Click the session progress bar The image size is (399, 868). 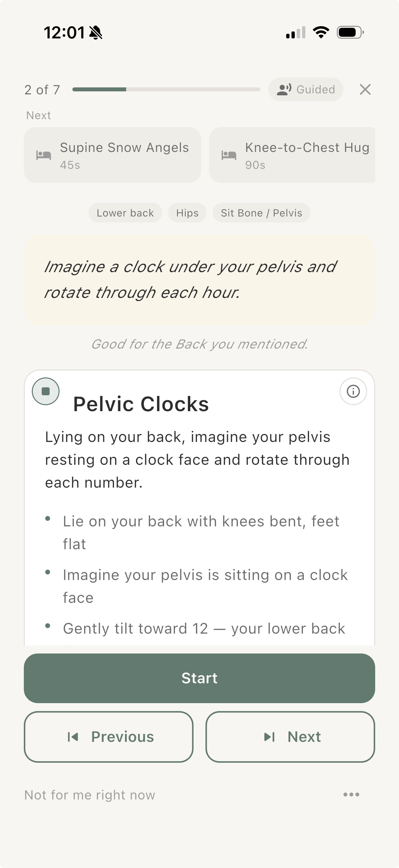click(x=166, y=89)
